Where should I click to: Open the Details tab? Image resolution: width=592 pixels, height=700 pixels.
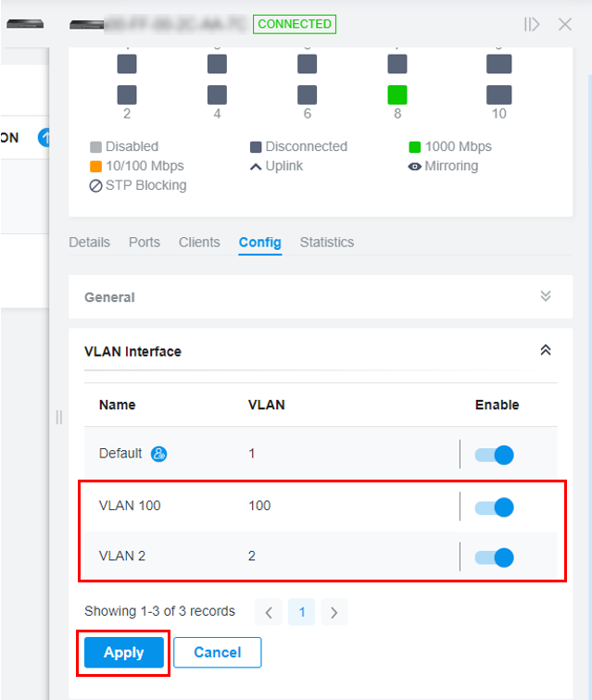pos(89,242)
